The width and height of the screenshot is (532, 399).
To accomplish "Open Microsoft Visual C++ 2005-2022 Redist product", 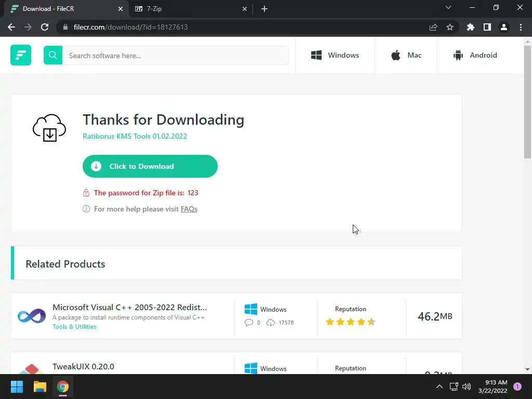I will point(129,307).
